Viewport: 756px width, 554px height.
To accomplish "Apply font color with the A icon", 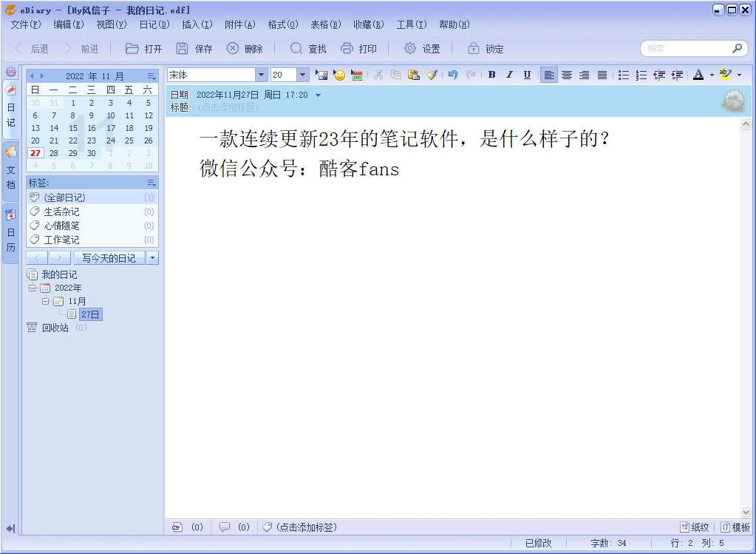I will click(x=698, y=75).
